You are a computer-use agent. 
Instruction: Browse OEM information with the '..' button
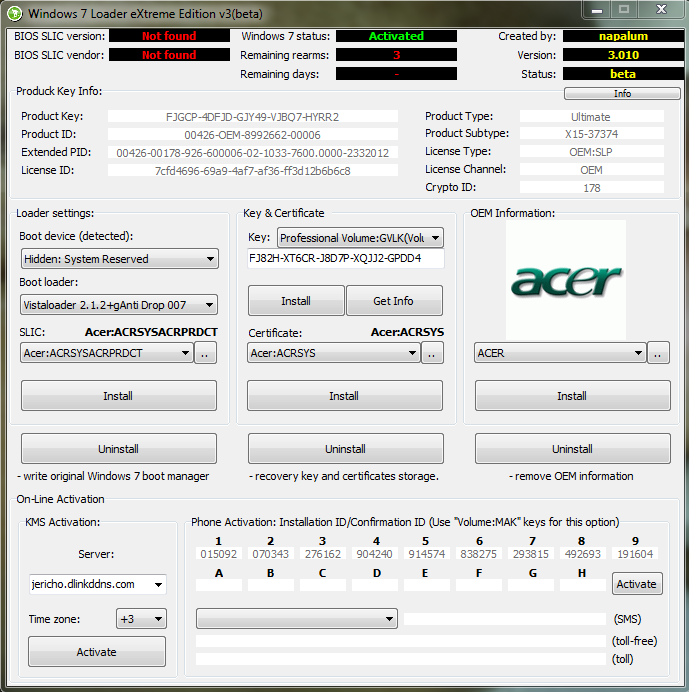click(x=658, y=353)
